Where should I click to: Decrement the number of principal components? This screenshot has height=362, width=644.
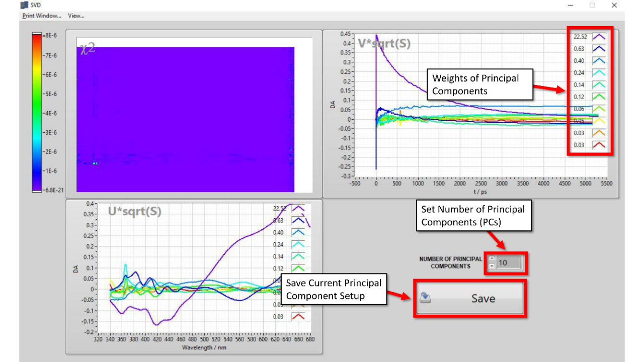492,265
